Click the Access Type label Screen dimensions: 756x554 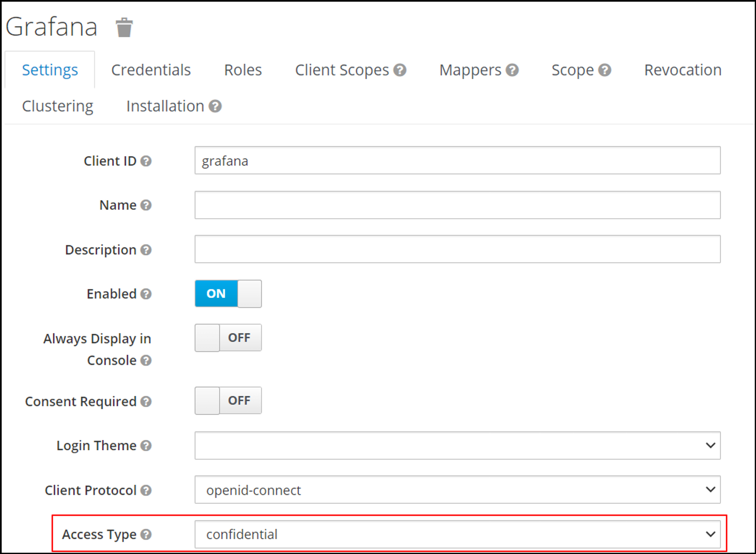(99, 534)
